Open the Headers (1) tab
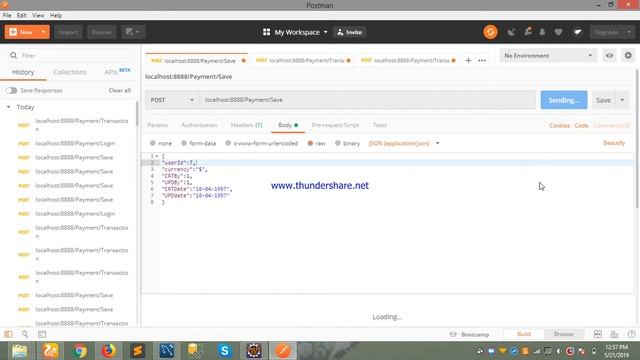 click(x=247, y=125)
